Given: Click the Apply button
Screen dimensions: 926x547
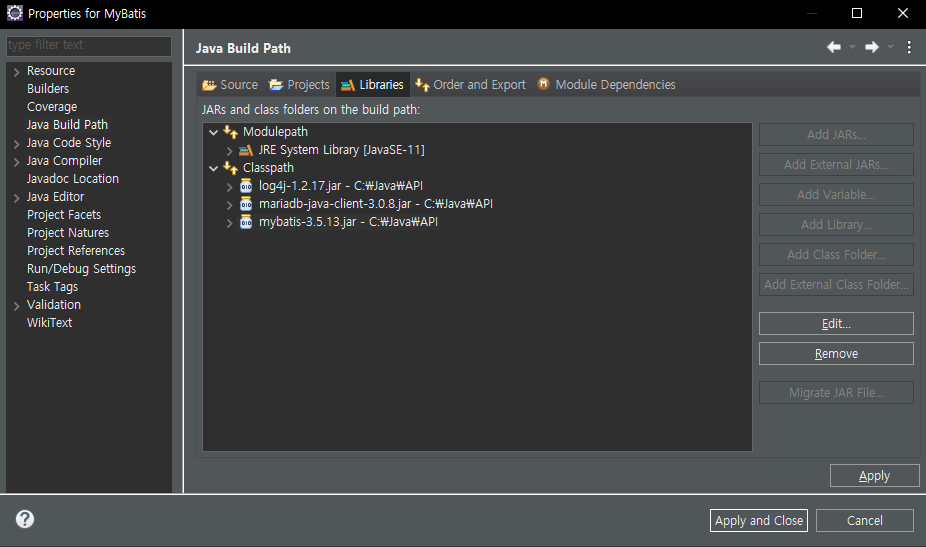Looking at the screenshot, I should [x=875, y=476].
